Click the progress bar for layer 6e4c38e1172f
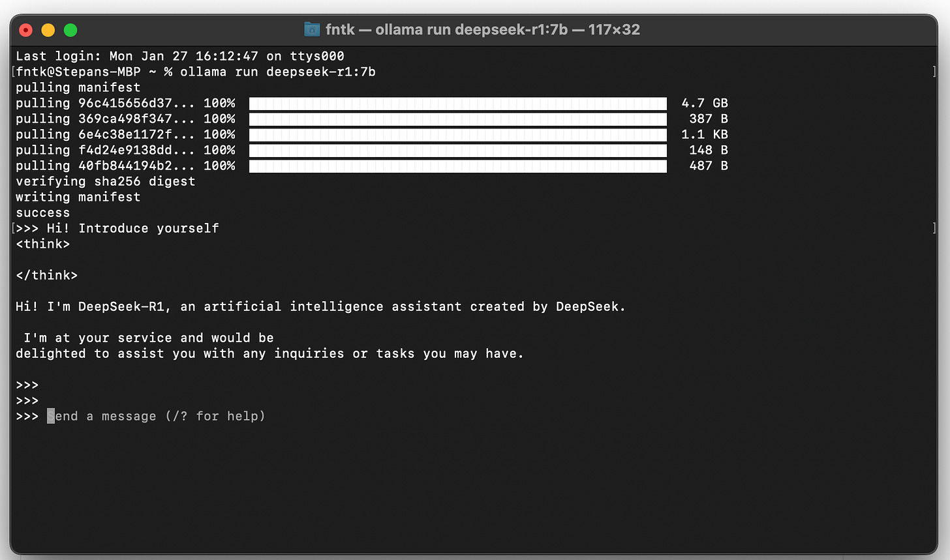Screen dimensions: 950x560 458,134
